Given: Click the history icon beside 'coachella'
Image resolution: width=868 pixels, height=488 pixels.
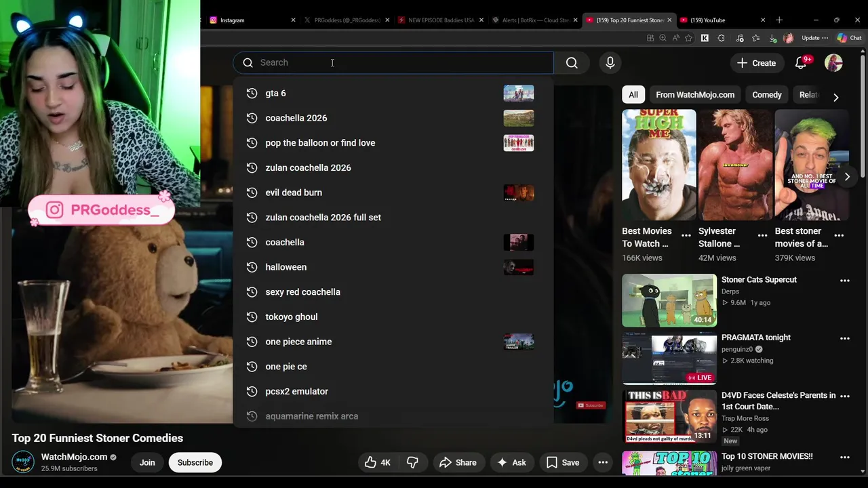Looking at the screenshot, I should click(252, 242).
